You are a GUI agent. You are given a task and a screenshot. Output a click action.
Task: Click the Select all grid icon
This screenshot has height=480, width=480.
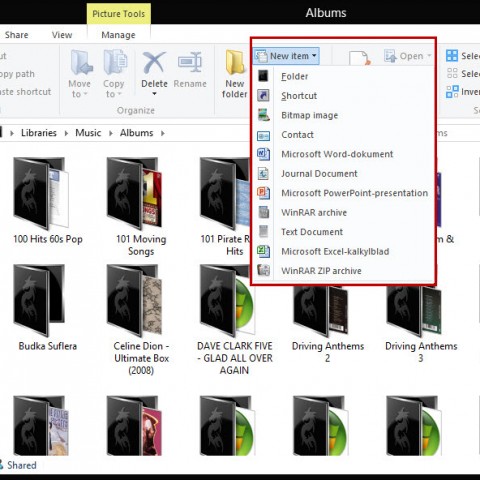pyautogui.click(x=452, y=56)
